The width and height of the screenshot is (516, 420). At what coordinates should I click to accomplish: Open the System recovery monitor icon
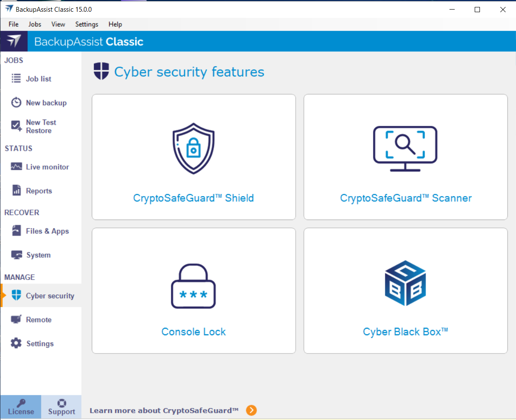pos(17,255)
